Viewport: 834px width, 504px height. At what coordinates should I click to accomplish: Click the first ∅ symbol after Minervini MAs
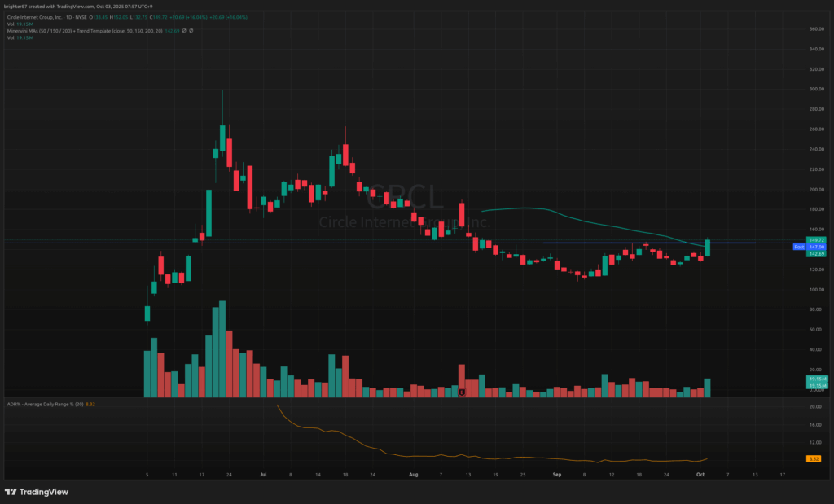pyautogui.click(x=185, y=31)
